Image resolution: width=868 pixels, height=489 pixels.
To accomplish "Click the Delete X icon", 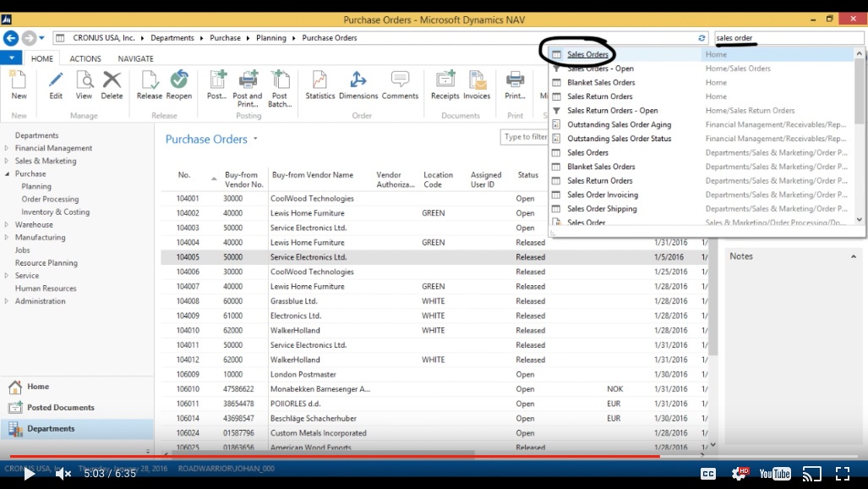I will (112, 80).
